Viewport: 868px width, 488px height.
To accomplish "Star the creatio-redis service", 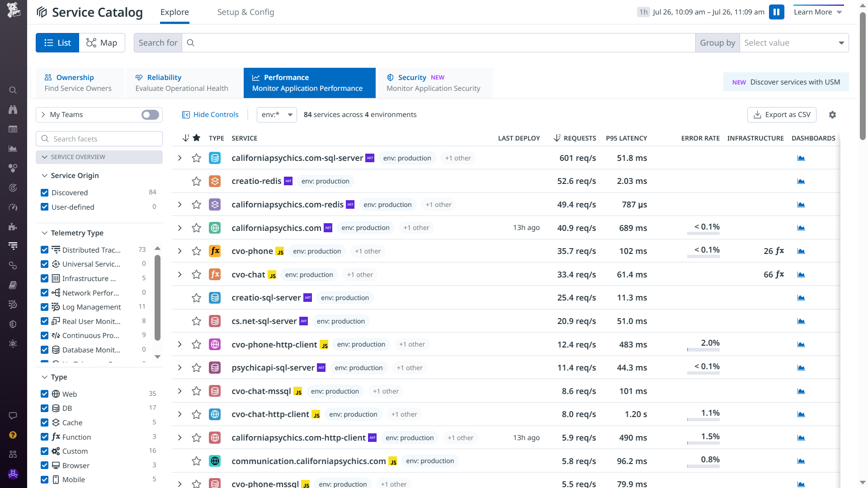I will click(x=196, y=181).
